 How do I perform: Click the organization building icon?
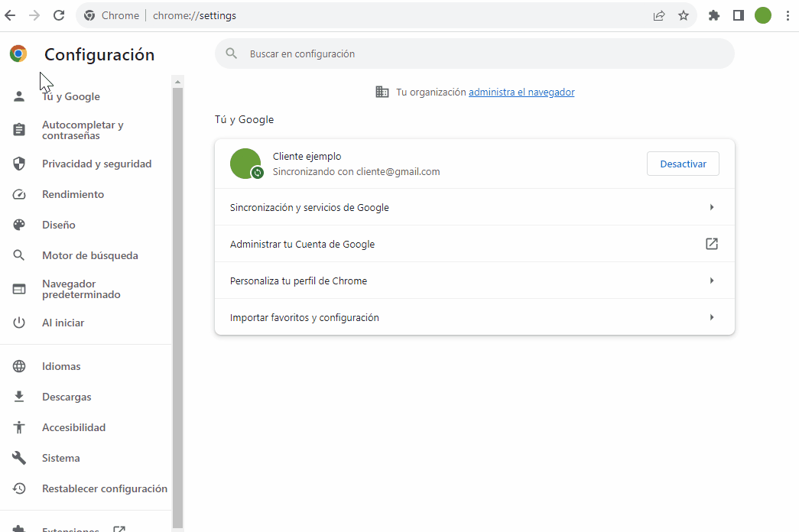382,92
